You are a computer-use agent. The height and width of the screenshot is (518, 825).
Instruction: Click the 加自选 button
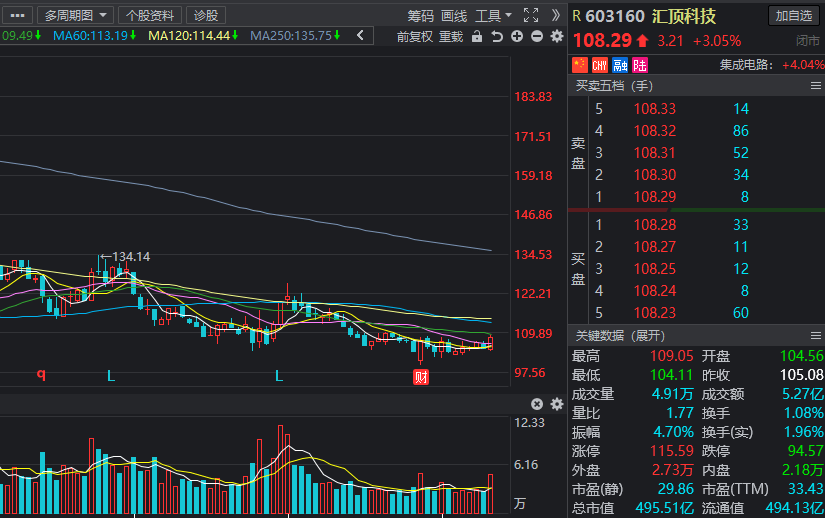[x=794, y=16]
